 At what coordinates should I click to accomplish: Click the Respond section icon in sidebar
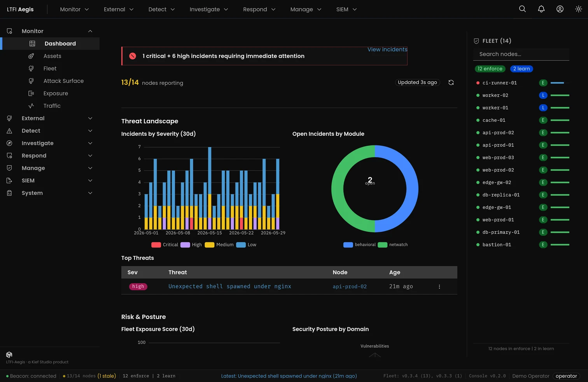(x=9, y=156)
